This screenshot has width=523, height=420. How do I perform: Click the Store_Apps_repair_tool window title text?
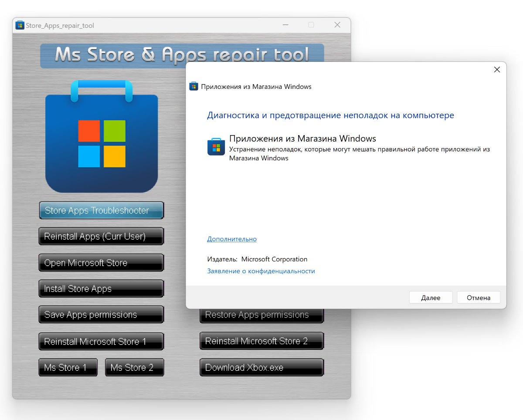(60, 26)
